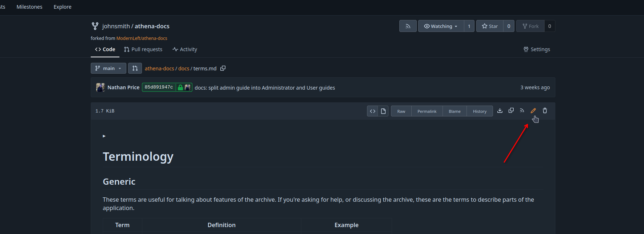The image size is (644, 234).
Task: Click the compare branches icon next to main
Action: tap(135, 68)
